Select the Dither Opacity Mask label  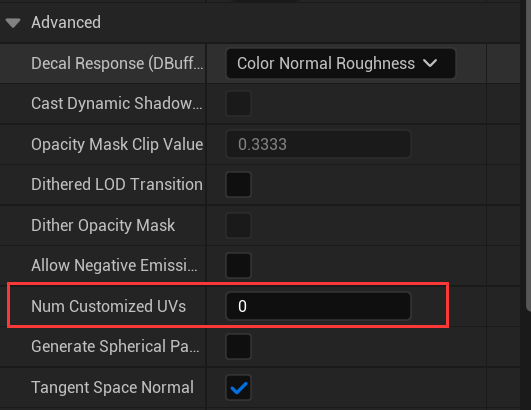[x=103, y=225]
